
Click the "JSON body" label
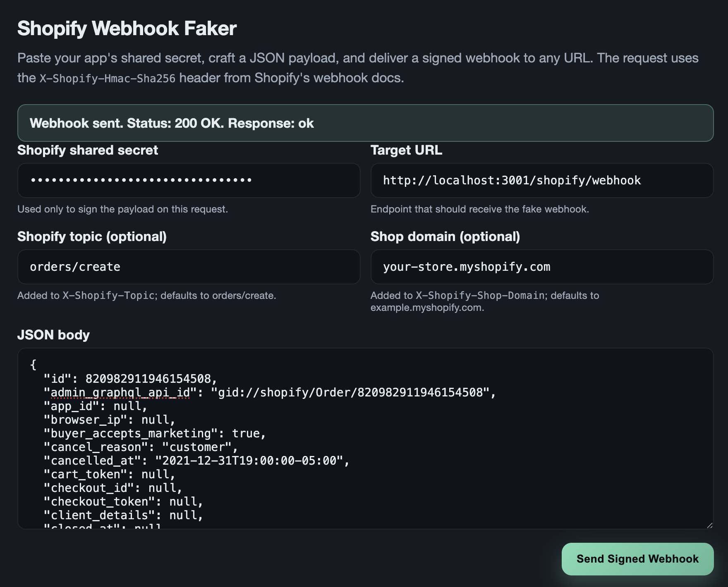tap(53, 335)
